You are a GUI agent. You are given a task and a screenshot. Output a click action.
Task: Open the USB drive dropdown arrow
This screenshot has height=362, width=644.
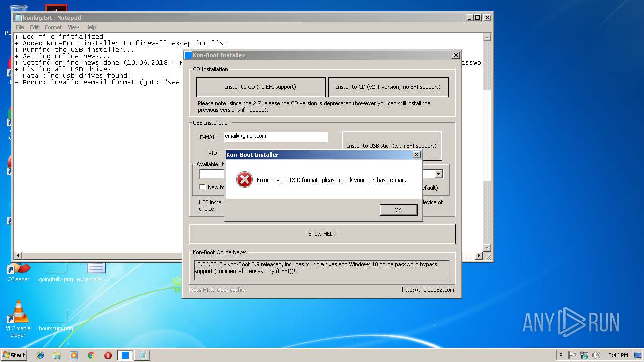(438, 174)
